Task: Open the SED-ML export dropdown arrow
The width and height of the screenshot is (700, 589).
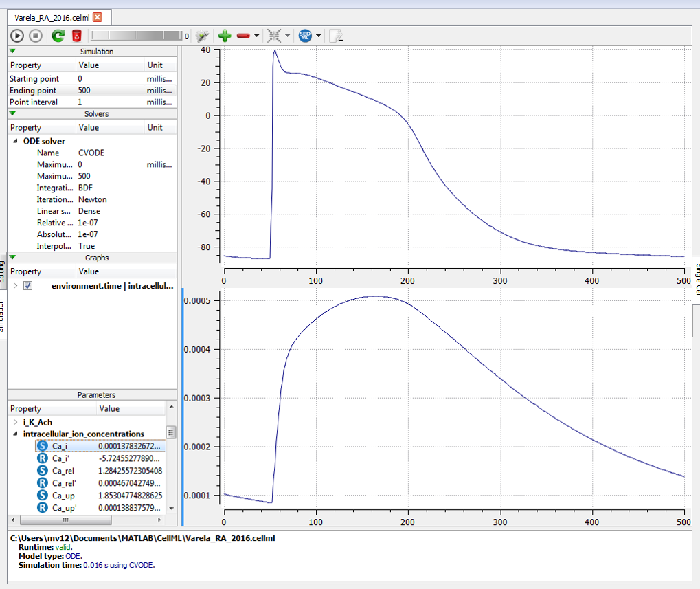Action: point(319,36)
